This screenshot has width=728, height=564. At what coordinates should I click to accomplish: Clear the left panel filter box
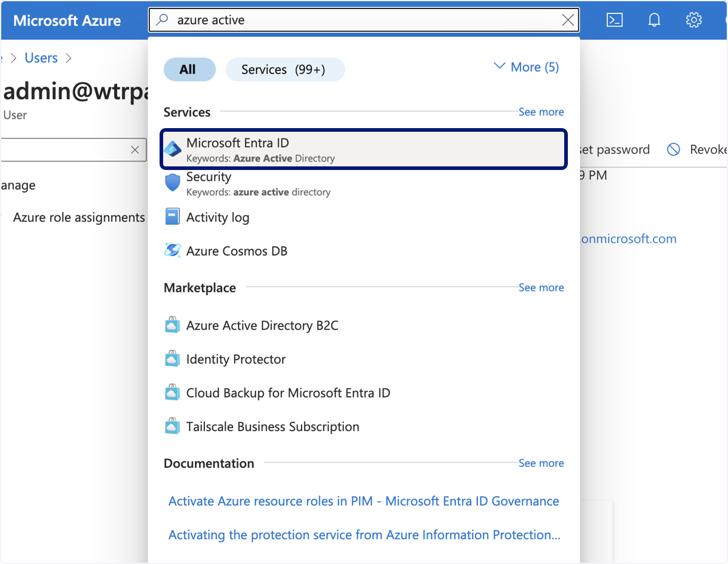coord(135,149)
